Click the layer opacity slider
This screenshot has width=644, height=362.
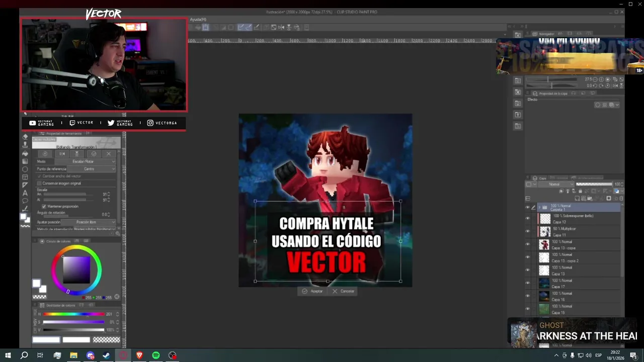(594, 184)
